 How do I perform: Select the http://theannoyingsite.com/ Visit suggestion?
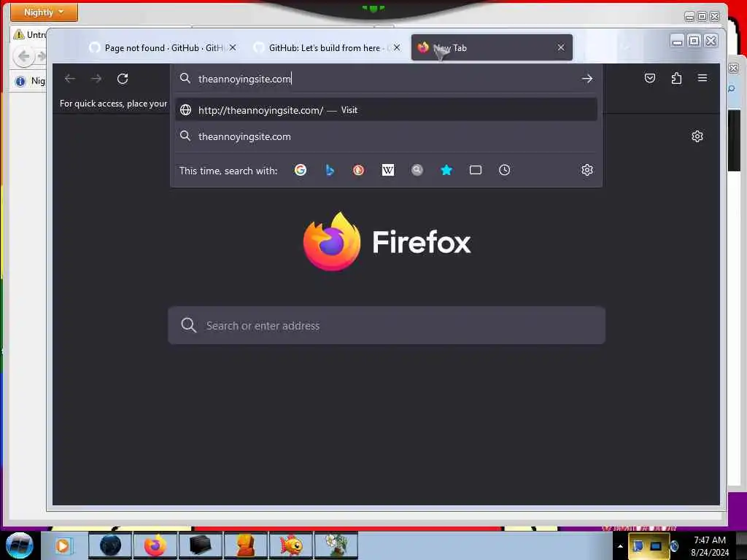pos(386,110)
